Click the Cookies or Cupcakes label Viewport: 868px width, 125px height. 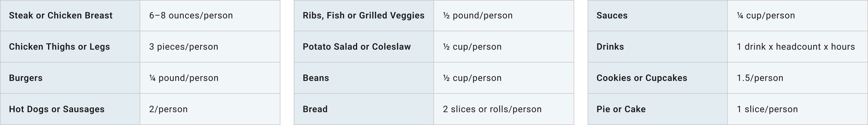[x=641, y=78]
